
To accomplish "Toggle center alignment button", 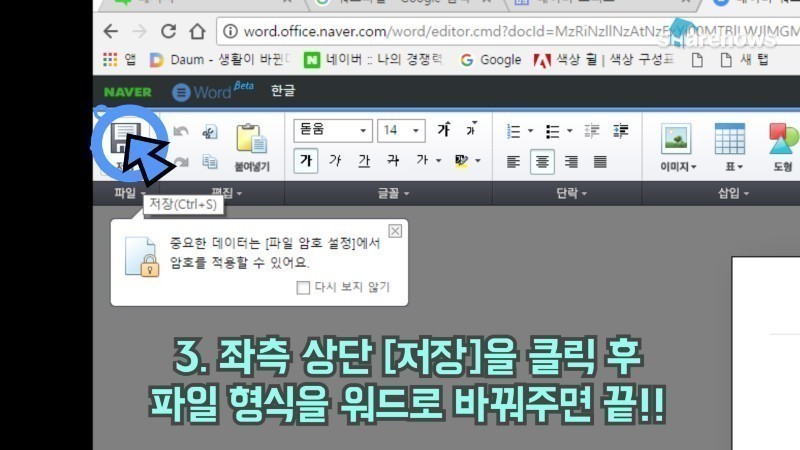I will (x=542, y=162).
